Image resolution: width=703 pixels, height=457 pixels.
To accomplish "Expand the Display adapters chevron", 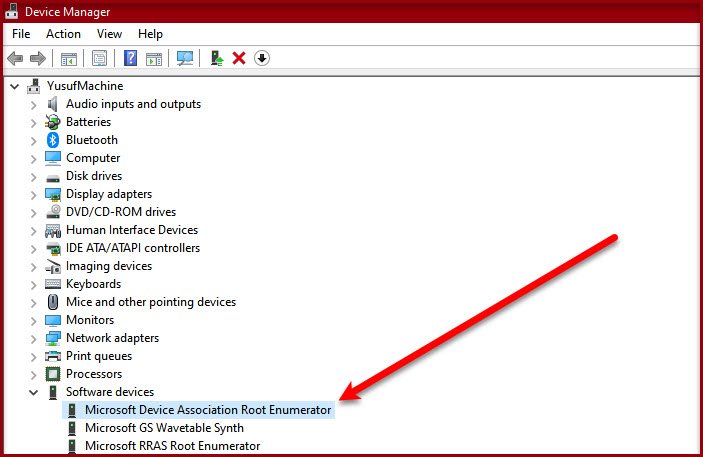I will 34,195.
